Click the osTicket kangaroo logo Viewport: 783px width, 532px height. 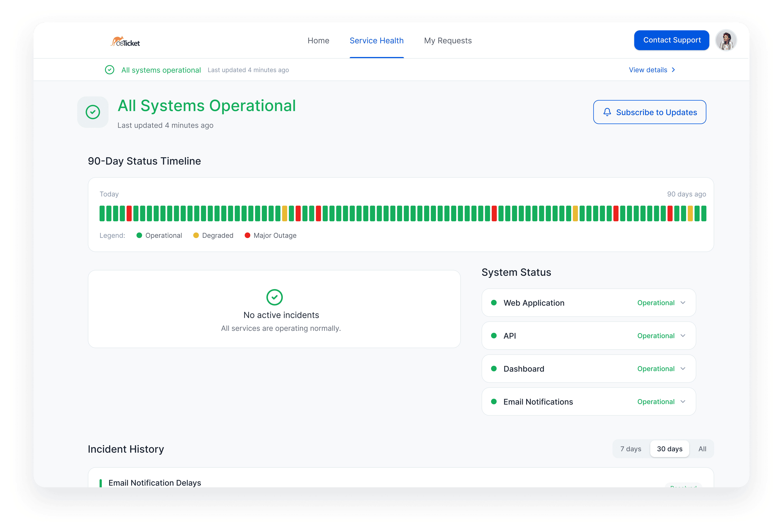click(x=125, y=41)
